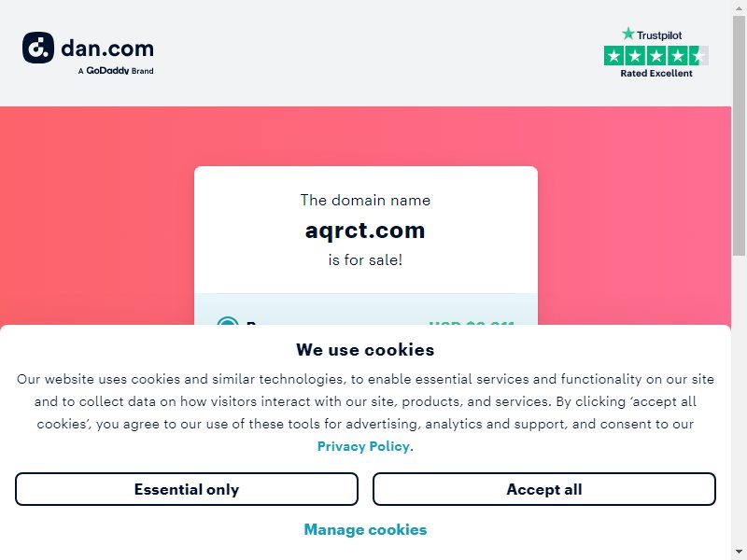
Task: Open the Privacy Policy link
Action: coord(363,446)
